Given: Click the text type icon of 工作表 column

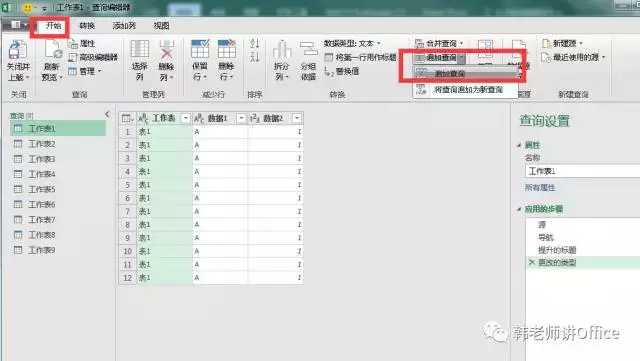Looking at the screenshot, I should tap(143, 118).
